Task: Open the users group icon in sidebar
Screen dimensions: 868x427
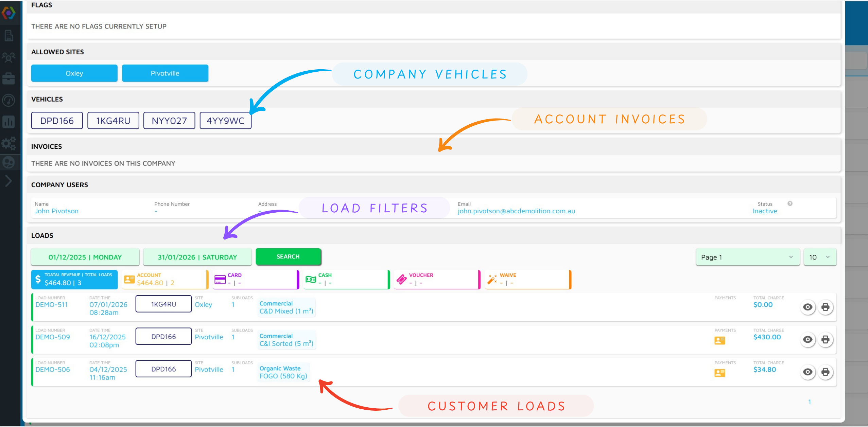Action: point(8,57)
